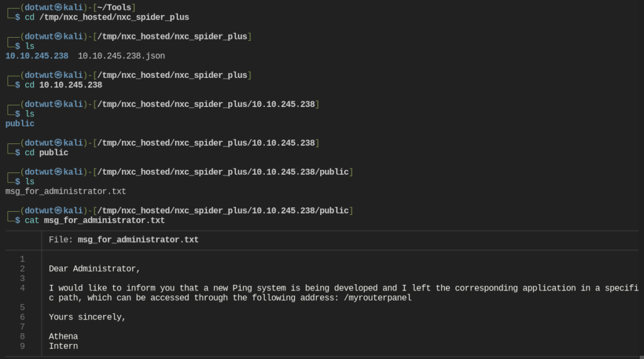Click the cat msg_for_administrator.txt command
The width and height of the screenshot is (644, 359).
[94, 220]
